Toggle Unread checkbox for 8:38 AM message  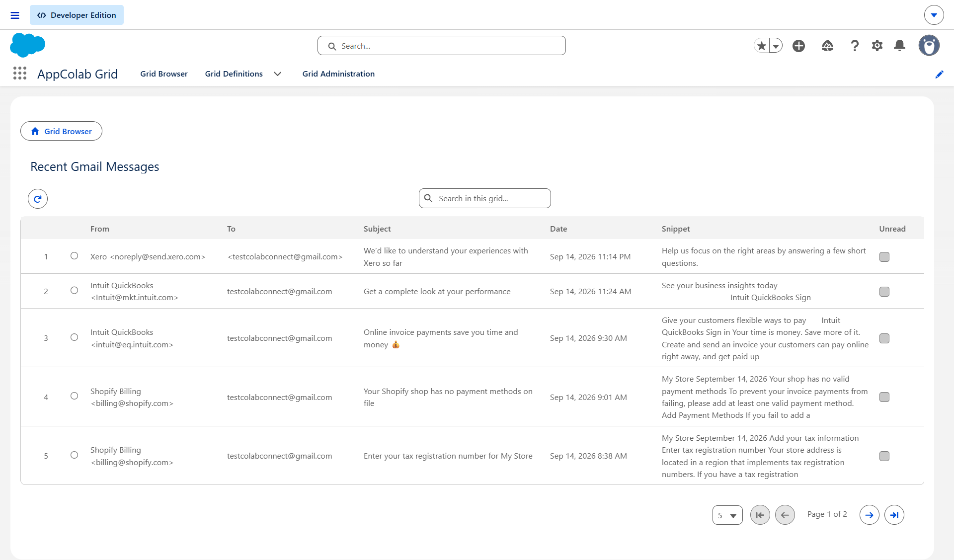coord(884,456)
